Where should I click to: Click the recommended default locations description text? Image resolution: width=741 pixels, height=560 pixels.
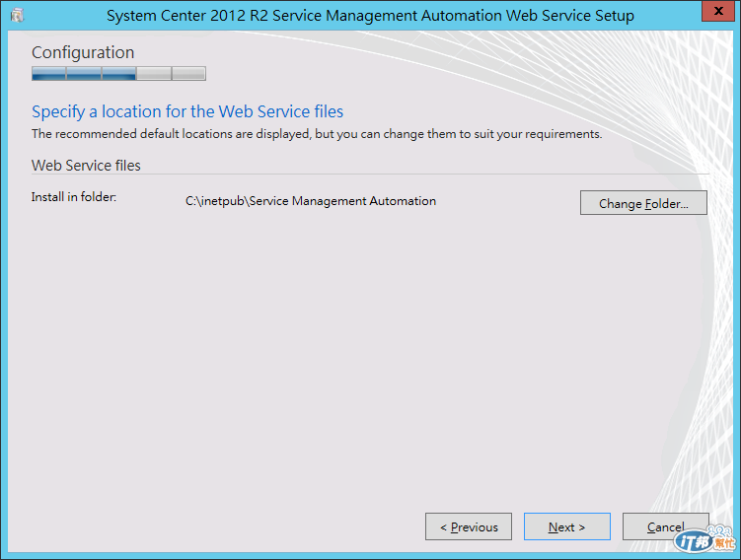pyautogui.click(x=316, y=134)
